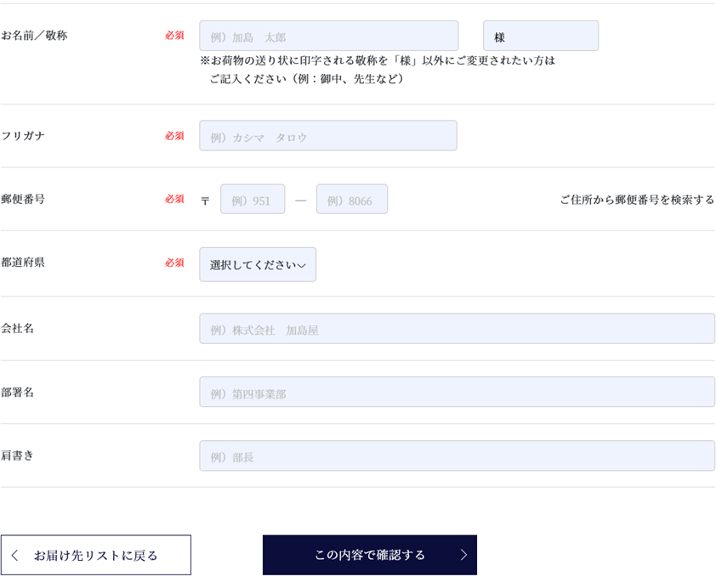Return via お届け先リストに戻る button
Viewport: 716px width, 588px height.
(x=96, y=555)
